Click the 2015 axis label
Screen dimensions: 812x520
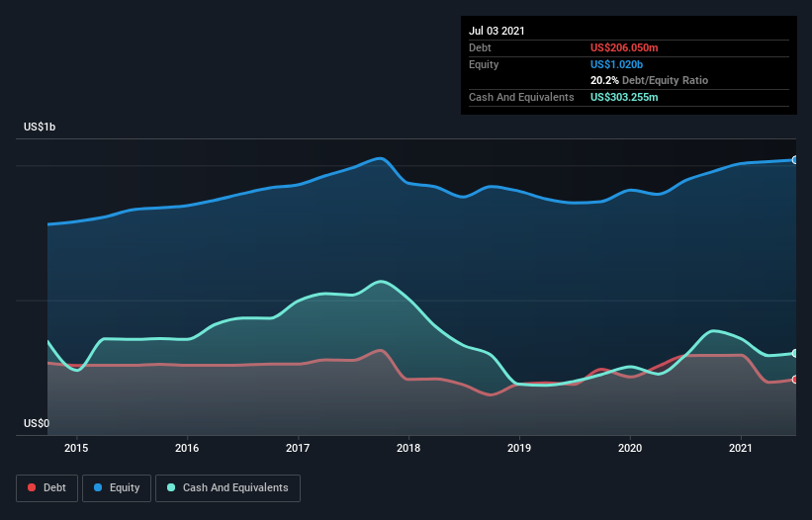(76, 448)
